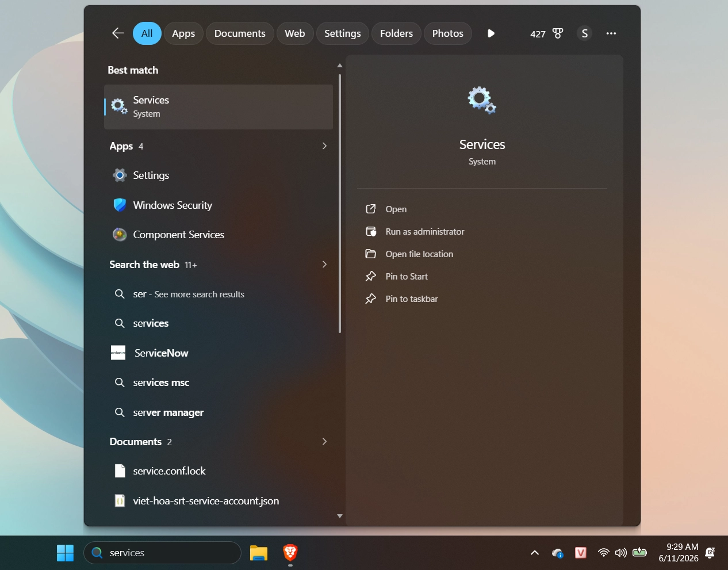The image size is (728, 570).
Task: Open the service.conf.lock document
Action: (219, 471)
